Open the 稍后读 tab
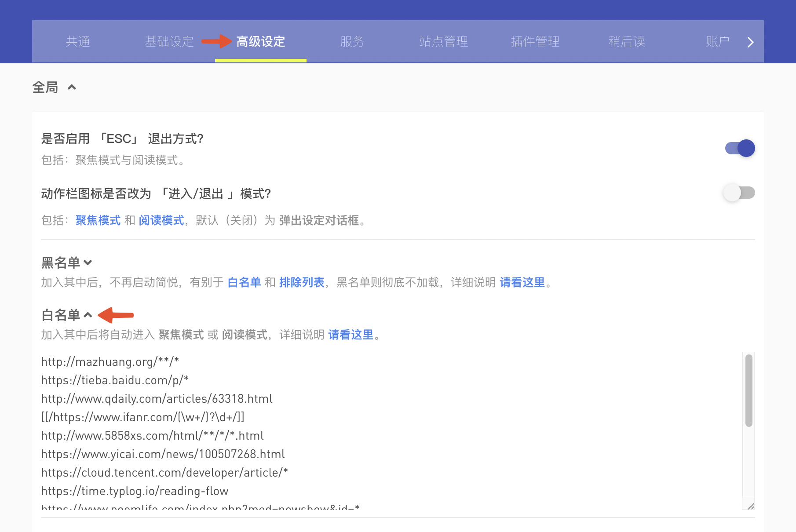The width and height of the screenshot is (796, 532). [x=627, y=42]
